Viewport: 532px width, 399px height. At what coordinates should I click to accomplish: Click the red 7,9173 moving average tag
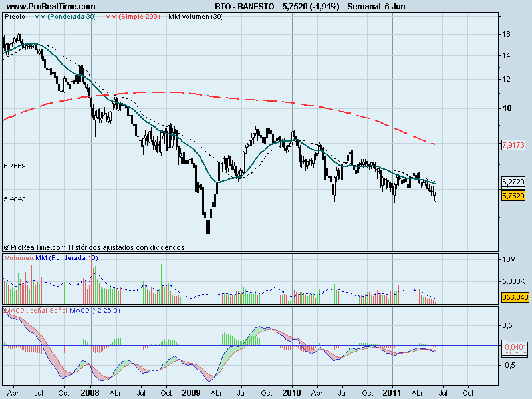tap(513, 145)
